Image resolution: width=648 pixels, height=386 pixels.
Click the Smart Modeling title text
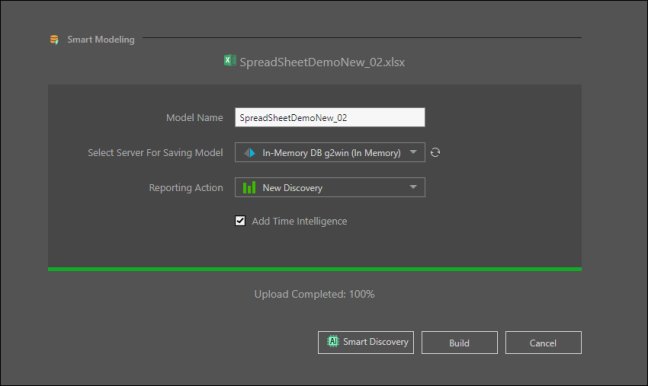pyautogui.click(x=101, y=40)
